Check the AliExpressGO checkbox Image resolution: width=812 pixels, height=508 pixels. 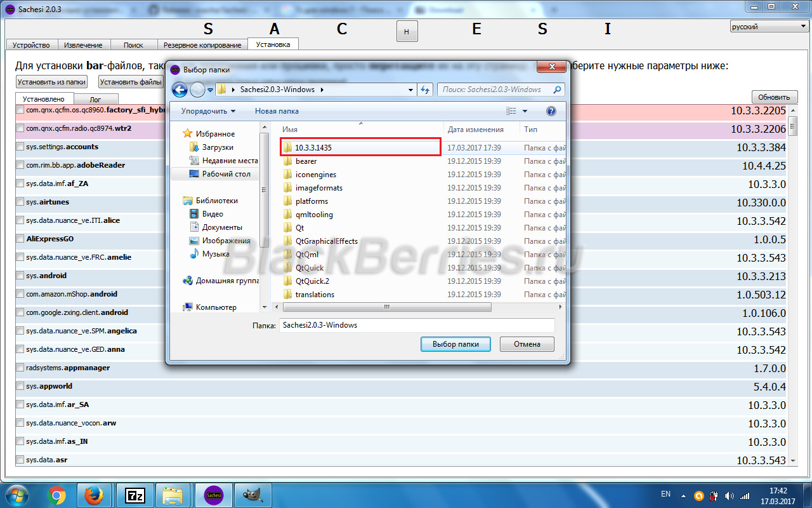coord(20,239)
